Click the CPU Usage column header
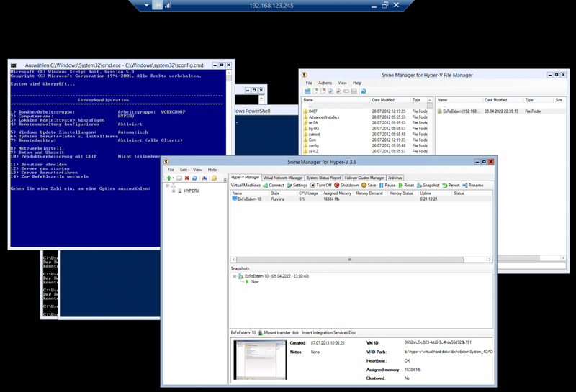576x392 pixels. (309, 193)
